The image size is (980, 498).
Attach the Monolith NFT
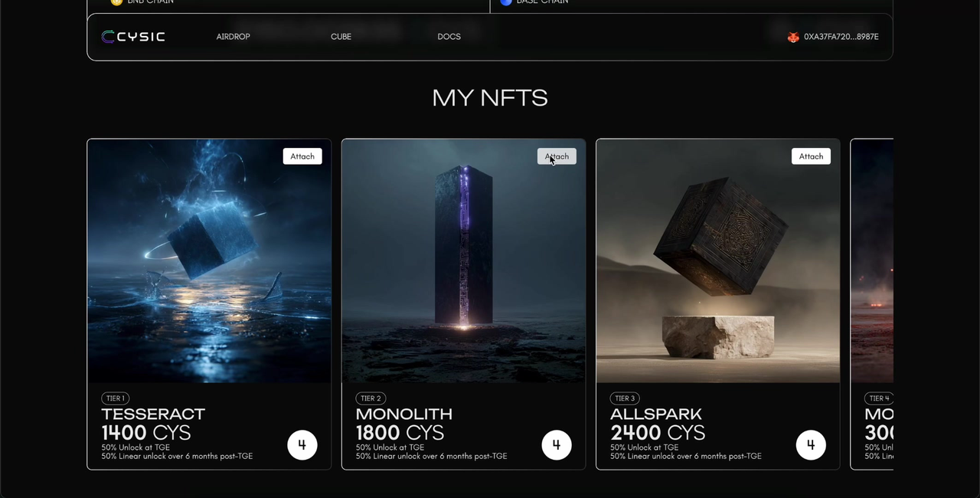coord(557,156)
